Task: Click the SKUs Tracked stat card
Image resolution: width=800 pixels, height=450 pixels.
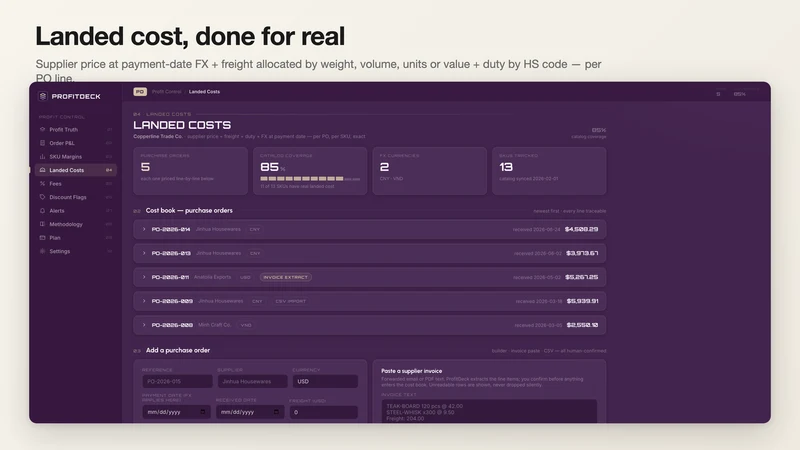Action: tap(549, 171)
